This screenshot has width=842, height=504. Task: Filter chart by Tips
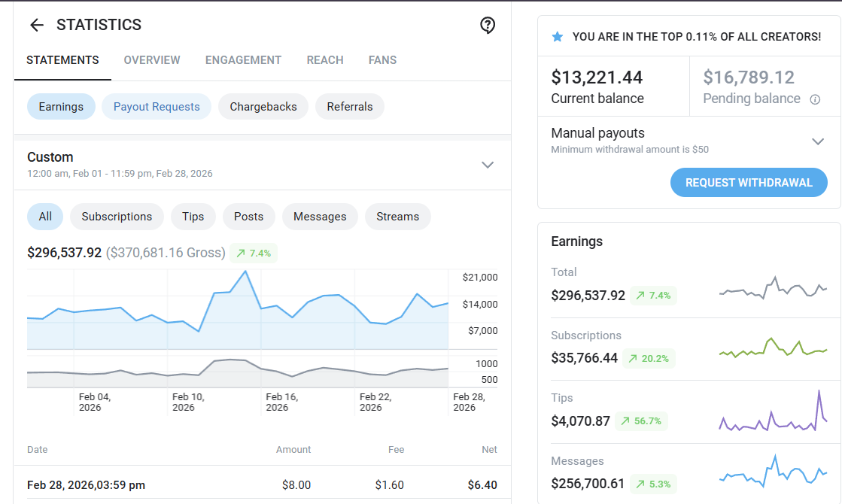193,217
